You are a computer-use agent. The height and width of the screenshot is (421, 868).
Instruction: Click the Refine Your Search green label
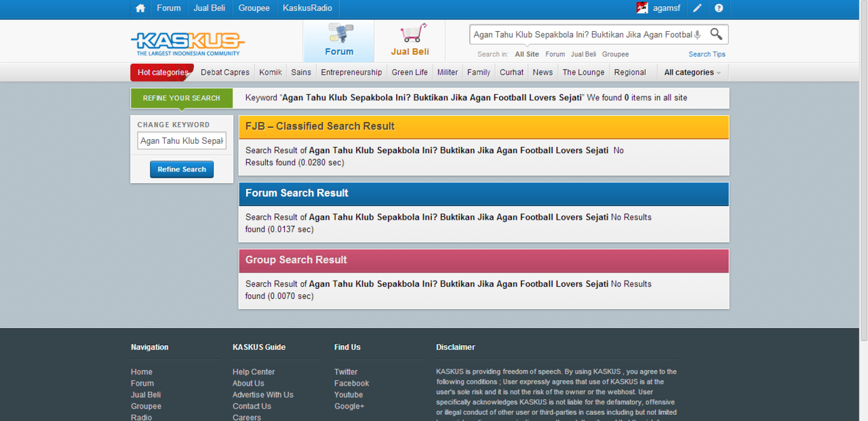pos(182,98)
